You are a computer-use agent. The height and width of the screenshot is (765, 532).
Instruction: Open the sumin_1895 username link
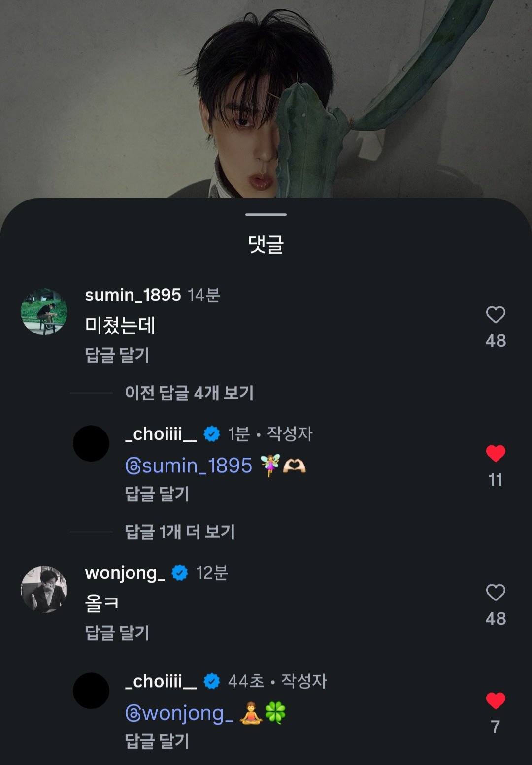click(133, 295)
